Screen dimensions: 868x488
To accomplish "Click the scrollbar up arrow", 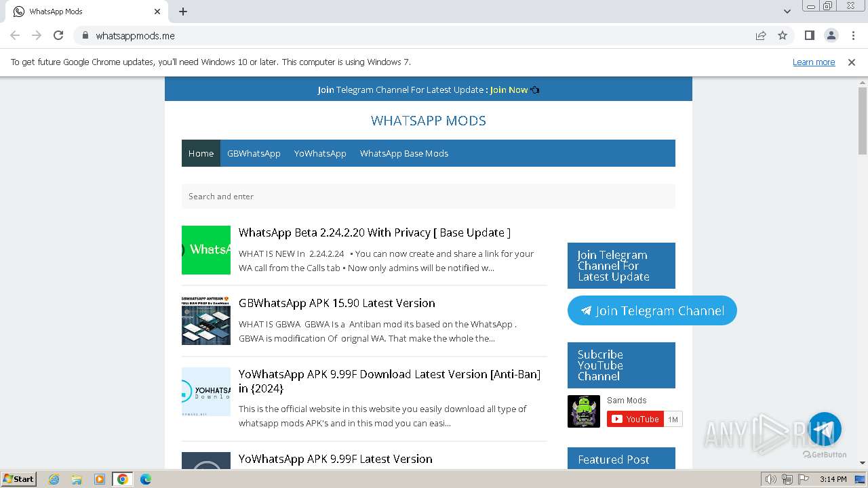I will (863, 82).
